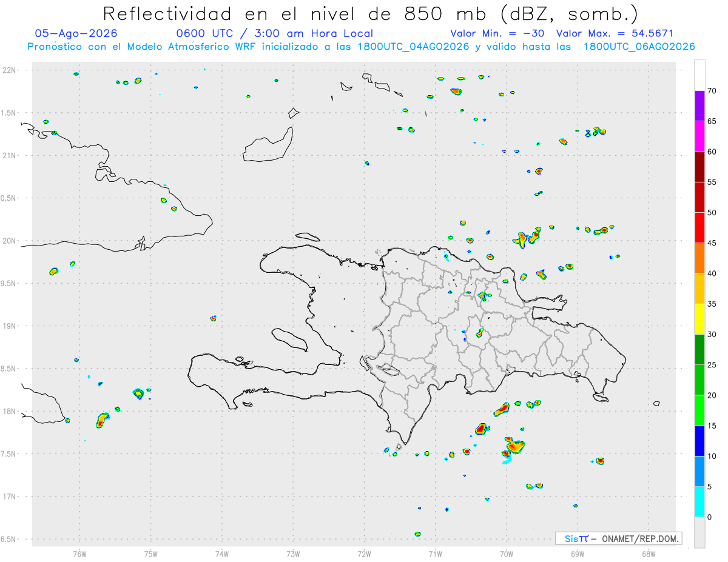Click the latitude label "19N"
The image size is (728, 562).
click(9, 326)
